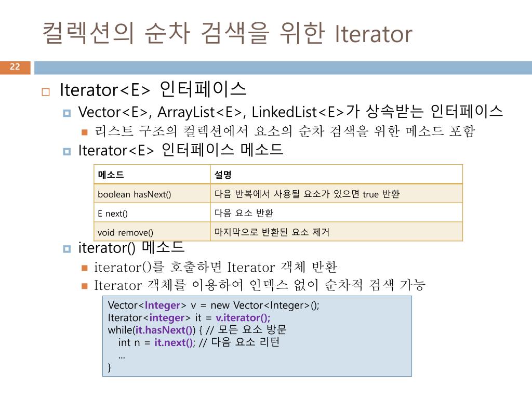
Task: Select the void remove() table cell
Action: (152, 232)
